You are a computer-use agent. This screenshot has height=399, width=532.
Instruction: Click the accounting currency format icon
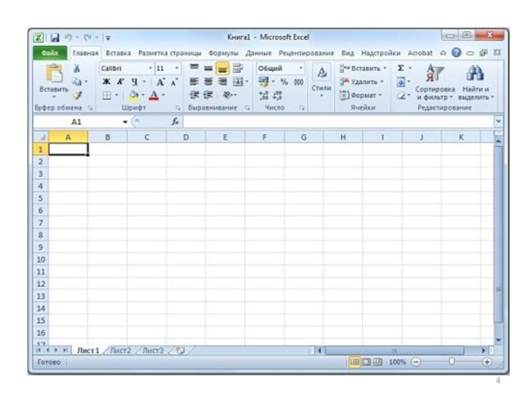point(263,82)
